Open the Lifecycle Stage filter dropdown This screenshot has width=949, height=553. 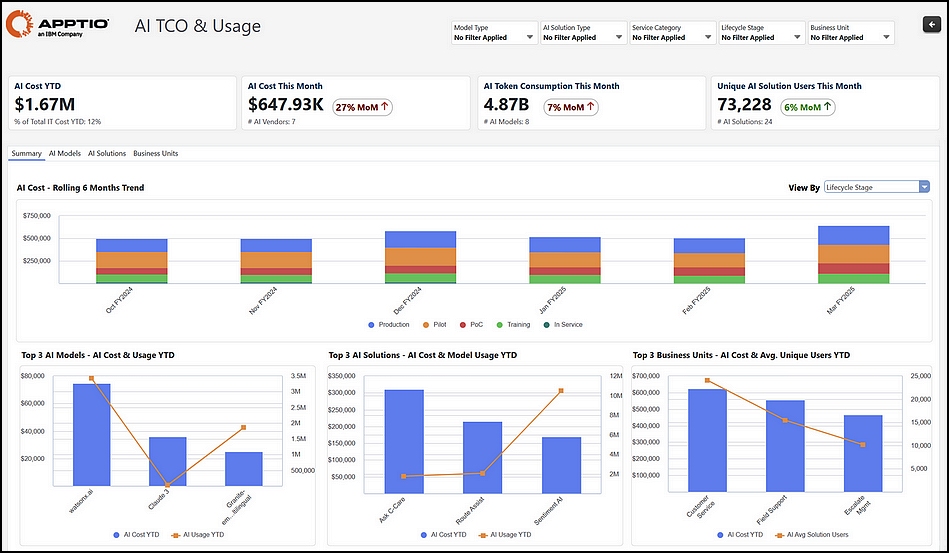[761, 33]
